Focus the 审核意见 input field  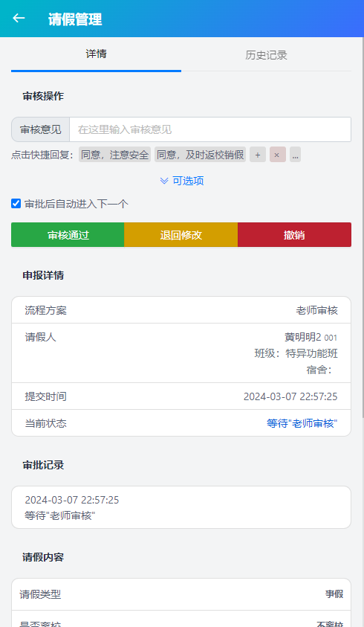tap(210, 129)
